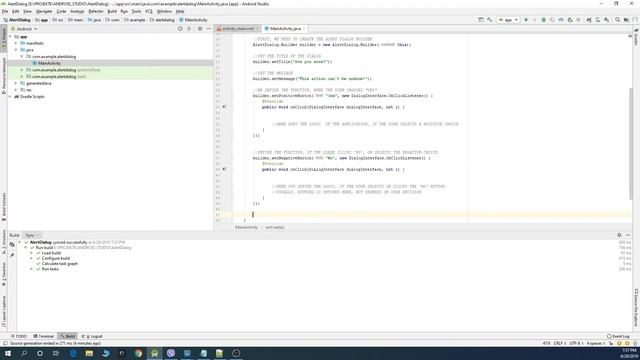Open the Event Log panel
This screenshot has height=360, width=640.
point(618,336)
